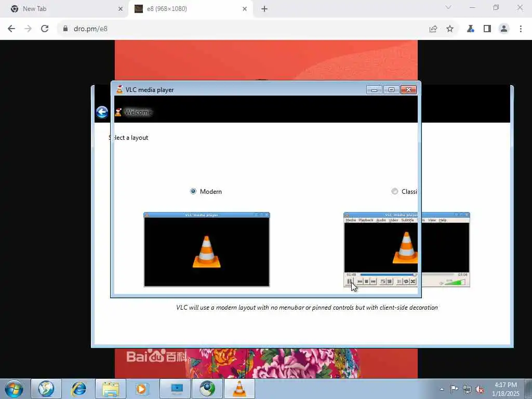The height and width of the screenshot is (399, 532).
Task: Open the Chrome labs flask icon
Action: [470, 29]
